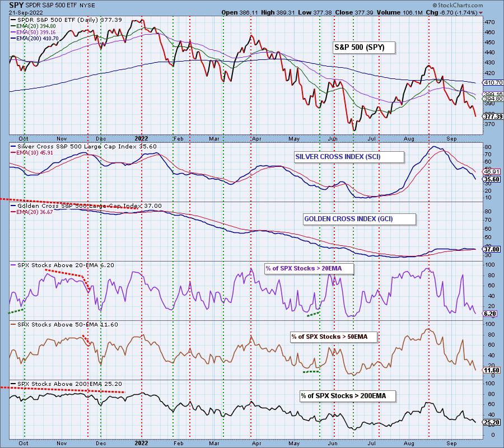
Task: Click the 2022 label on top time axis
Action: (x=141, y=138)
